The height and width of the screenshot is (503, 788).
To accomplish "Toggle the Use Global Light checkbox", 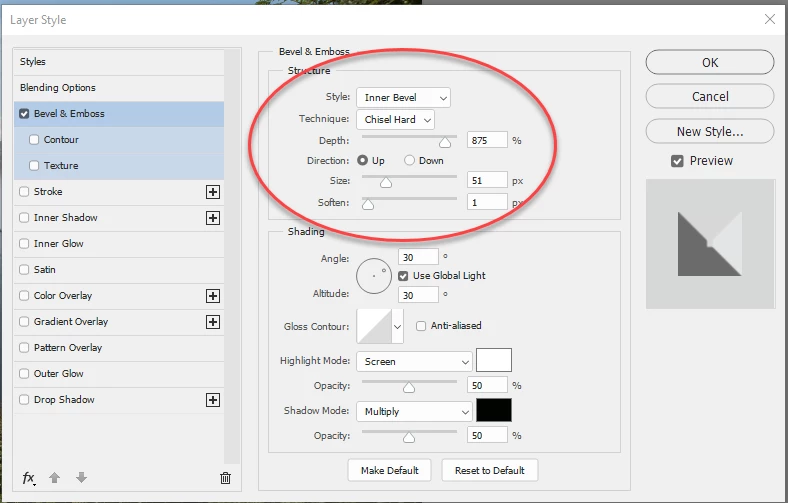I will pos(403,276).
